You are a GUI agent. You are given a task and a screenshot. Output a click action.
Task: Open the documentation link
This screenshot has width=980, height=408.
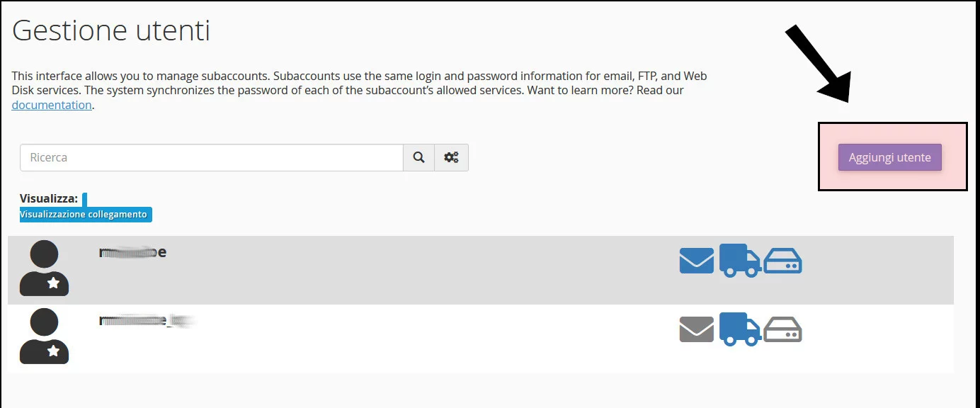click(51, 104)
